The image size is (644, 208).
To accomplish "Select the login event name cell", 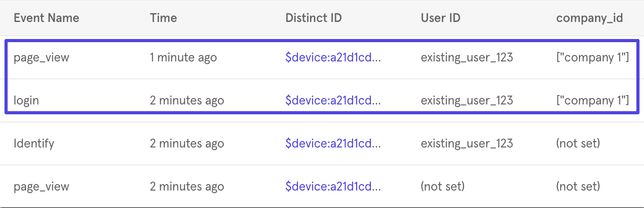I will pyautogui.click(x=26, y=100).
